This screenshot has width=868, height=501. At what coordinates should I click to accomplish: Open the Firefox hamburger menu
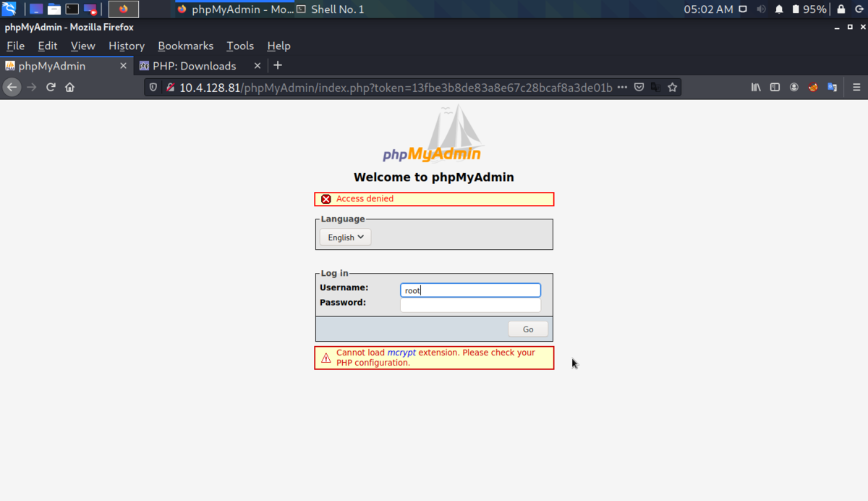(856, 87)
